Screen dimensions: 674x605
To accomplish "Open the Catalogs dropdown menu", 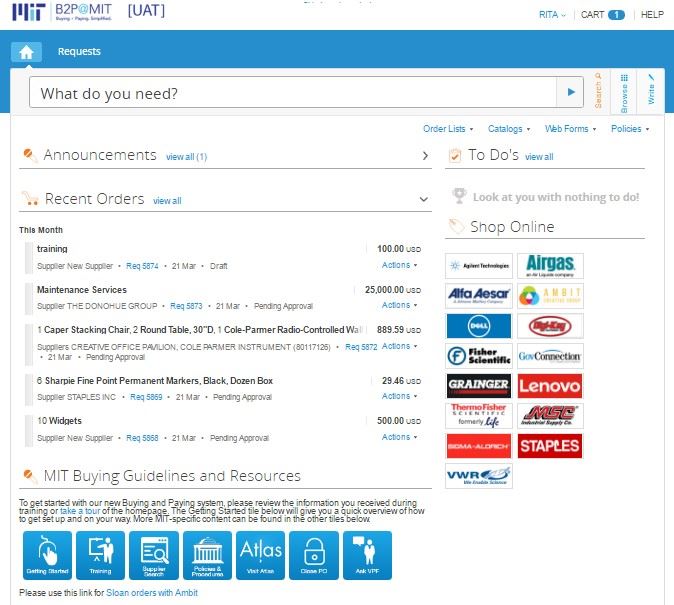I will pyautogui.click(x=509, y=129).
